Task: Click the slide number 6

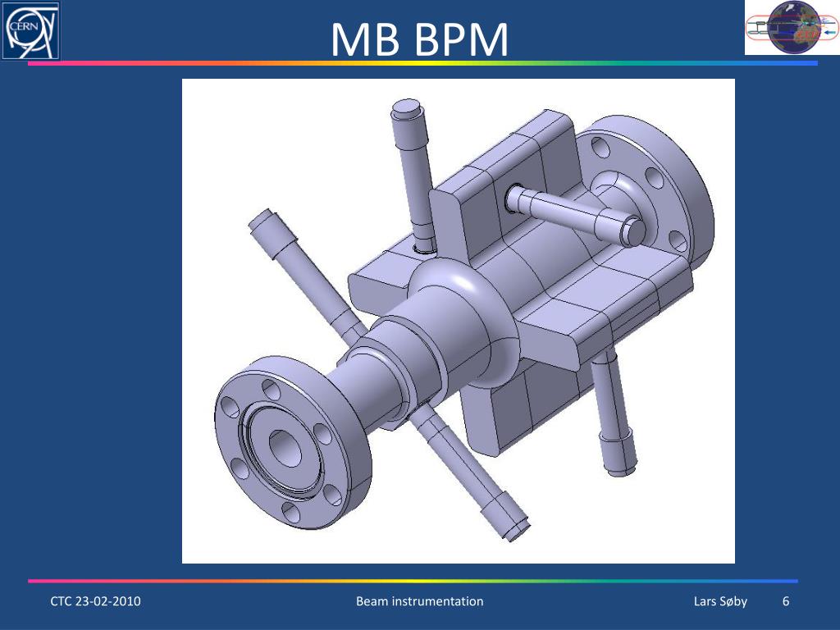Action: tap(786, 601)
